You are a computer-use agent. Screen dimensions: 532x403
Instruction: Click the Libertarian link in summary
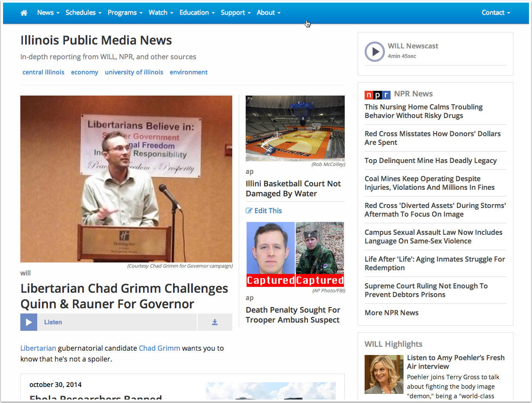(x=38, y=348)
